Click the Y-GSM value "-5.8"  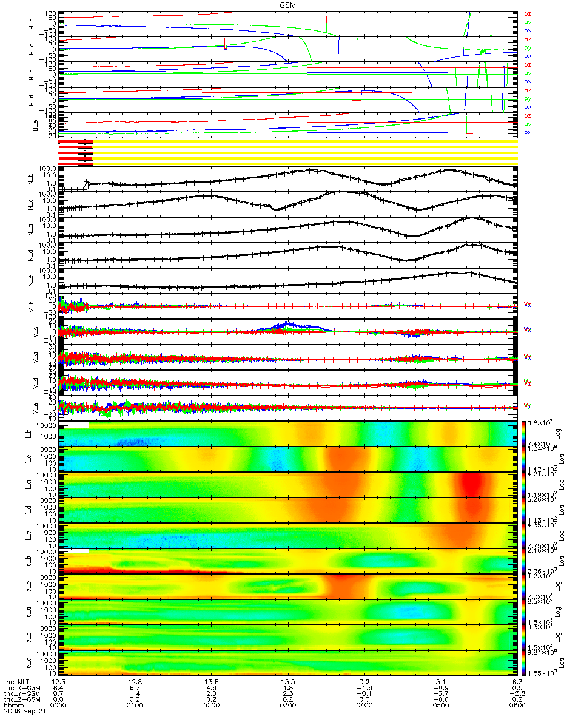click(x=517, y=692)
